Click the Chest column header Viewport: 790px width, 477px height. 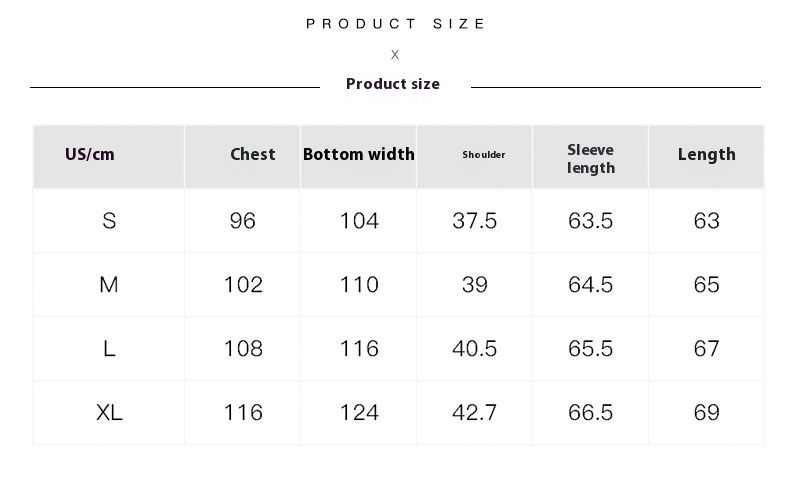pyautogui.click(x=252, y=154)
